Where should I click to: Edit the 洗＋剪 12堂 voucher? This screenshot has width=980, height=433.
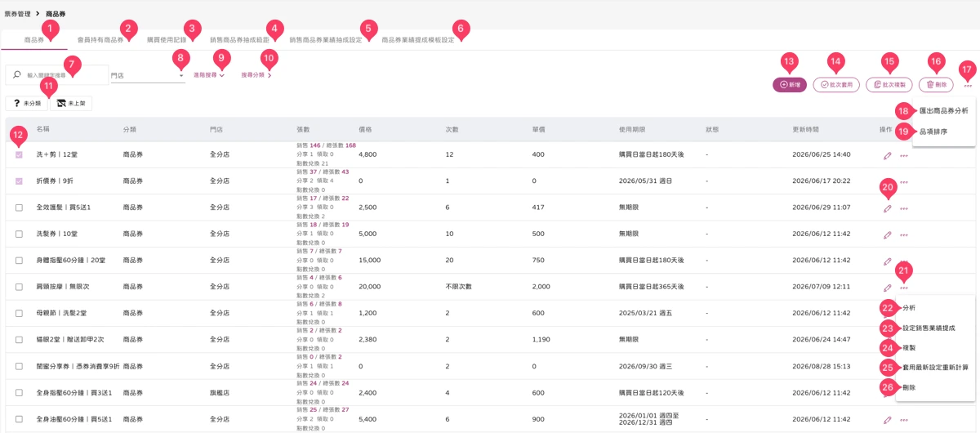tap(888, 155)
